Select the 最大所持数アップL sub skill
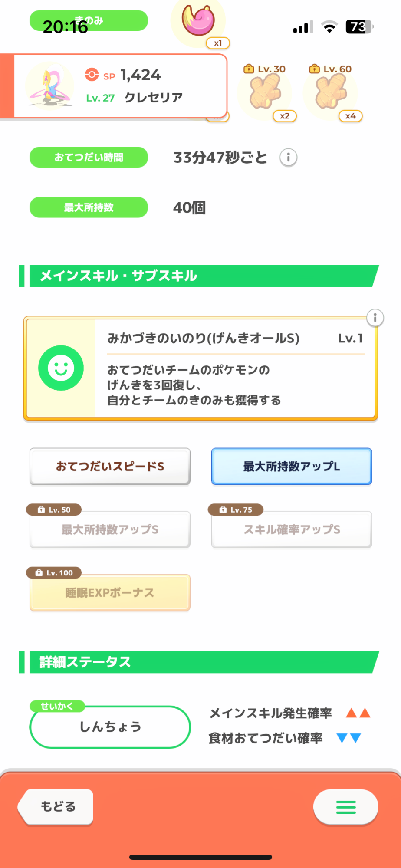This screenshot has width=401, height=868. [x=291, y=467]
